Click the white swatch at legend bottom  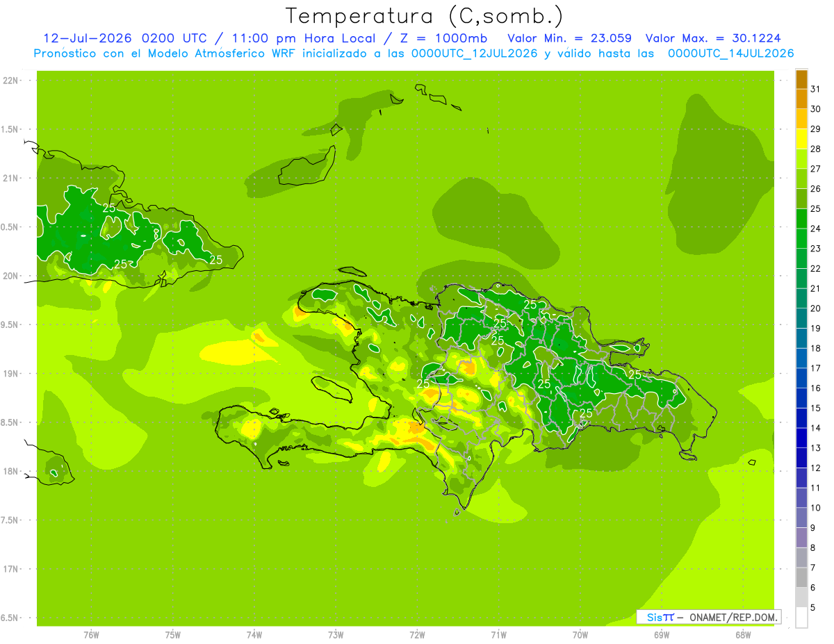[801, 618]
